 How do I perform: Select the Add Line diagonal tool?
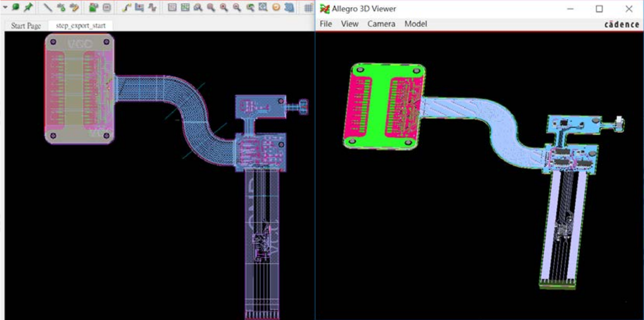[x=48, y=7]
